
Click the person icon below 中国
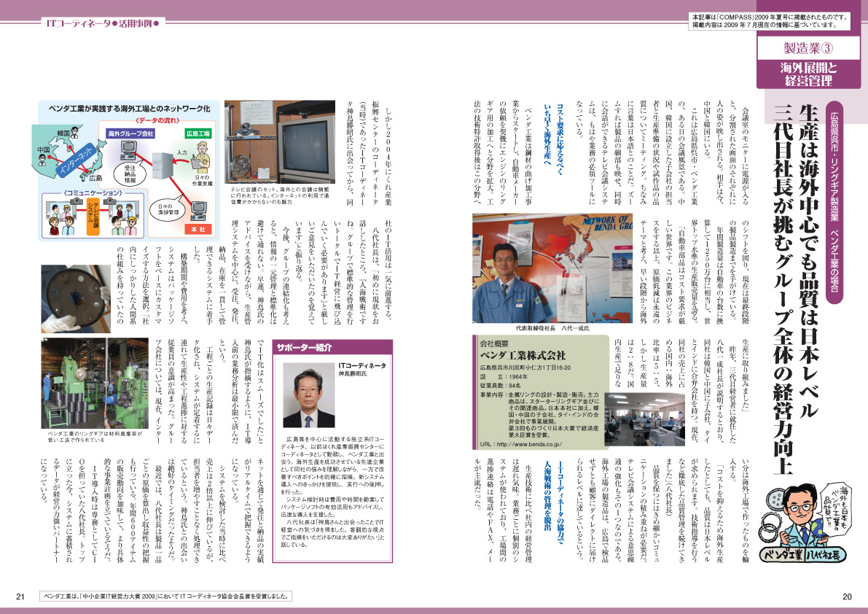42,159
